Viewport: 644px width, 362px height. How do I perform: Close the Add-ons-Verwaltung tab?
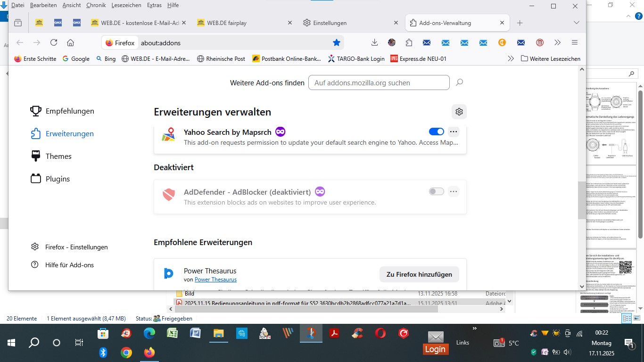coord(502,23)
